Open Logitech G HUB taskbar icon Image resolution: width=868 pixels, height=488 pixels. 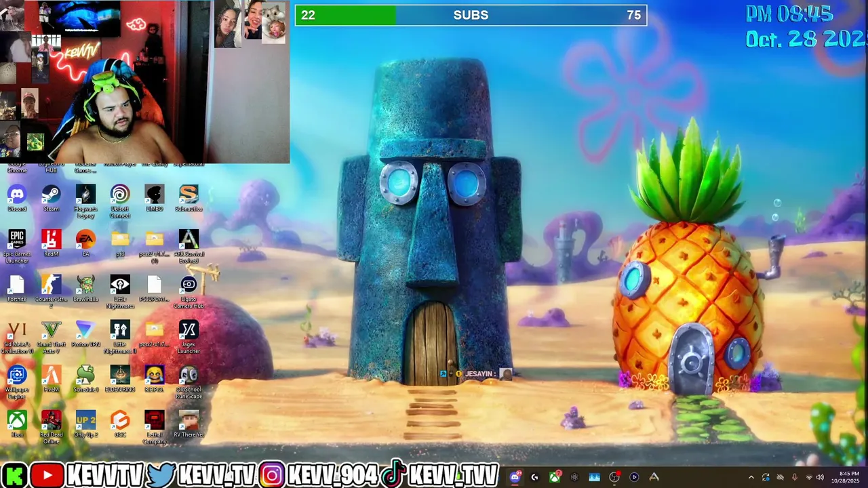click(534, 477)
